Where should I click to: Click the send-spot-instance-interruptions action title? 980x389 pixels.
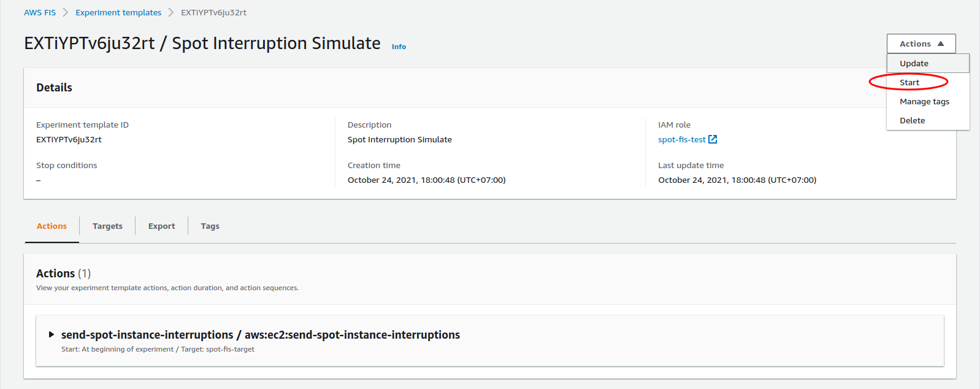tap(260, 334)
